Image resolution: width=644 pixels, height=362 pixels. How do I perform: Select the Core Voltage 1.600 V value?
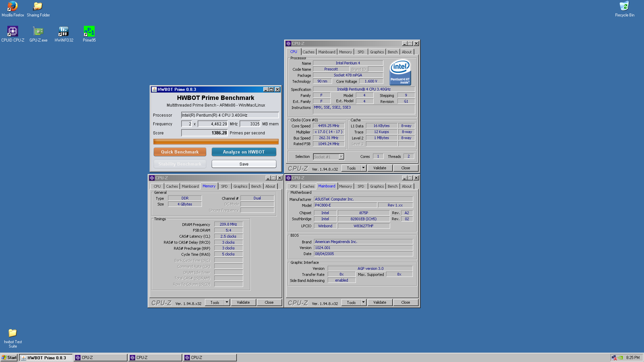point(371,81)
